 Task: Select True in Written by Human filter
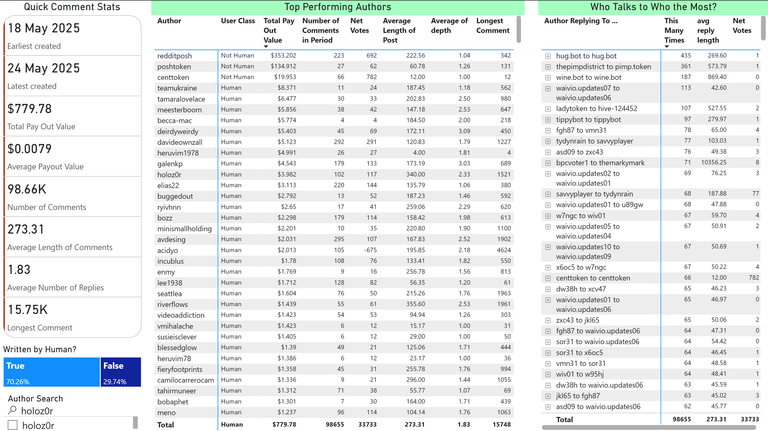[51, 372]
